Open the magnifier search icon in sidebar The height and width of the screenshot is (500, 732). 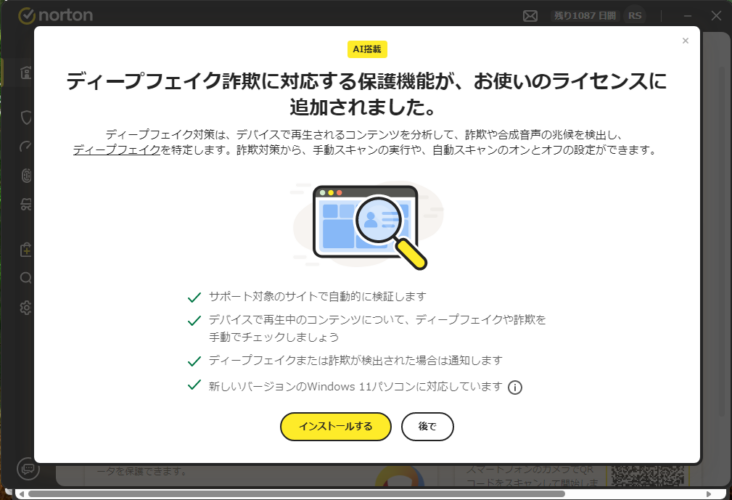[x=26, y=278]
